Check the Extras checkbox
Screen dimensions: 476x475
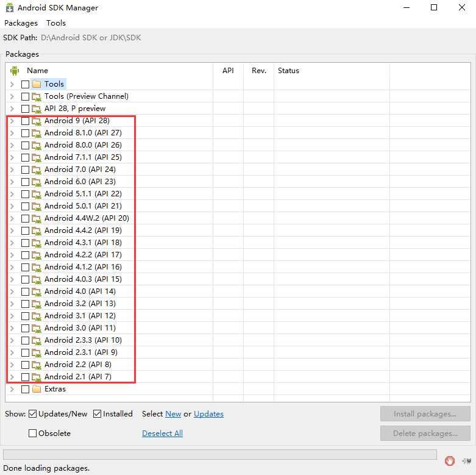click(25, 389)
